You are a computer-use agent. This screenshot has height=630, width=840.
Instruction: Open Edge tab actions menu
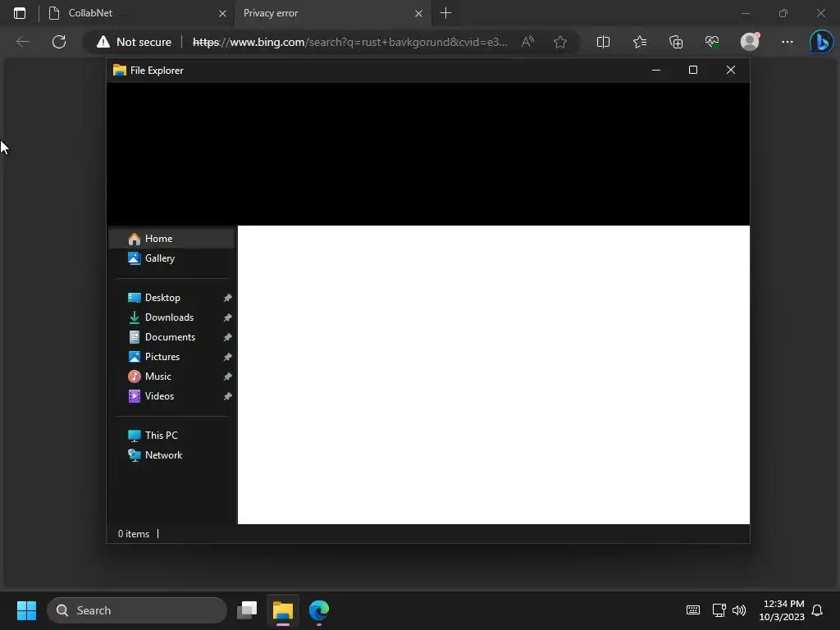click(x=20, y=13)
